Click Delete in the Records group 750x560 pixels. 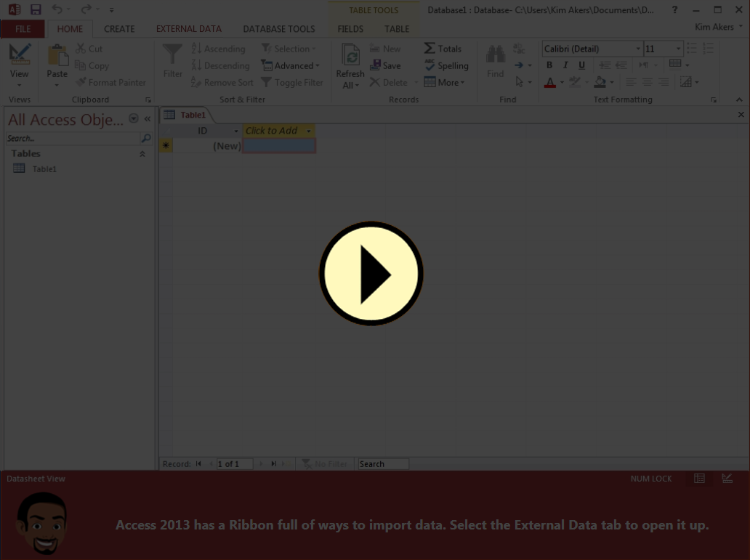click(x=388, y=82)
